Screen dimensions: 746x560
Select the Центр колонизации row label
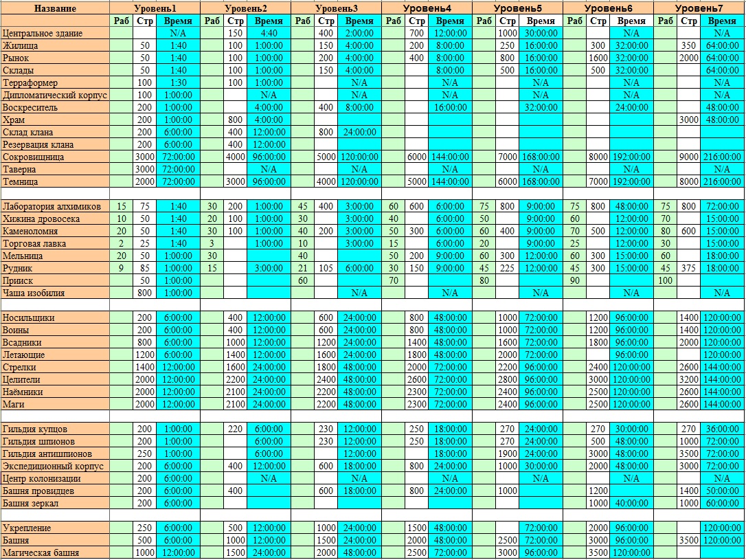(x=55, y=479)
